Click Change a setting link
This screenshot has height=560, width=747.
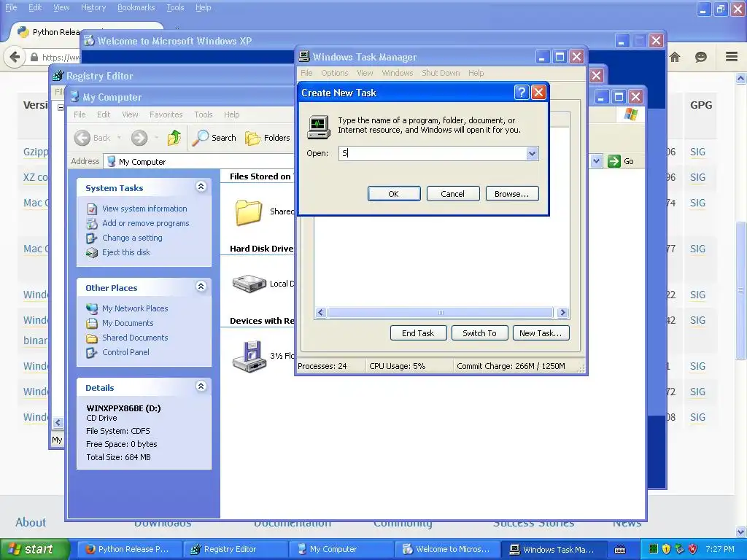[132, 238]
